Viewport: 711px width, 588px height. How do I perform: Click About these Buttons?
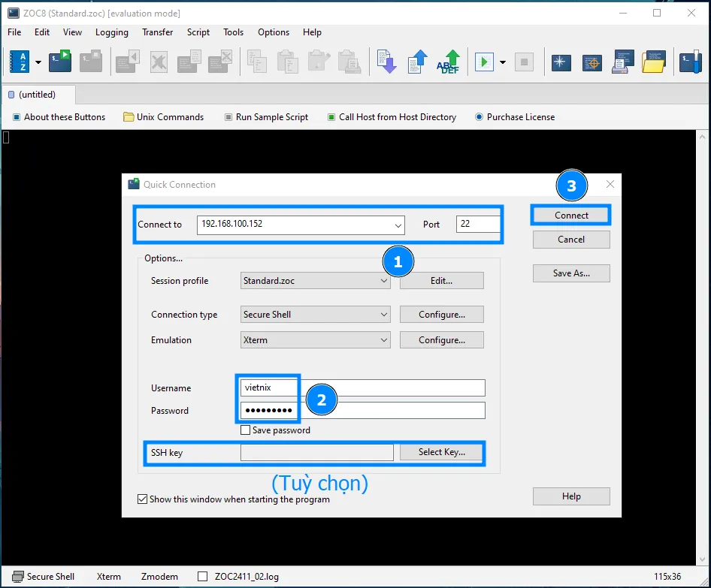point(59,117)
